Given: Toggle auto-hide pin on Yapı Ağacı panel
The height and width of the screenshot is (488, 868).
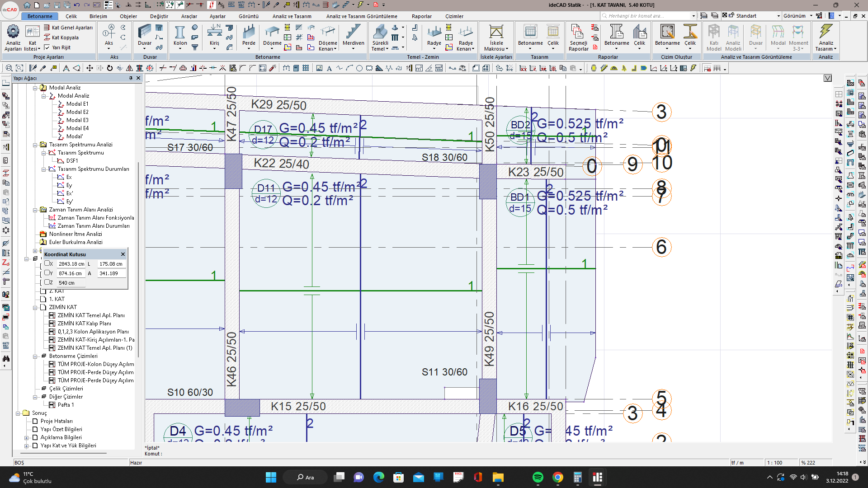Looking at the screenshot, I should click(x=131, y=78).
